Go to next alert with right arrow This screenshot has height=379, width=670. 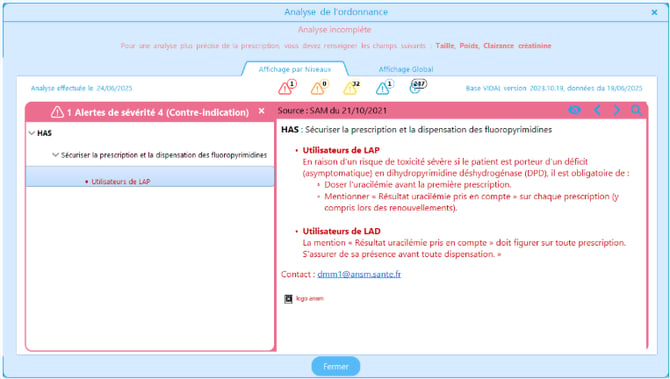click(617, 110)
